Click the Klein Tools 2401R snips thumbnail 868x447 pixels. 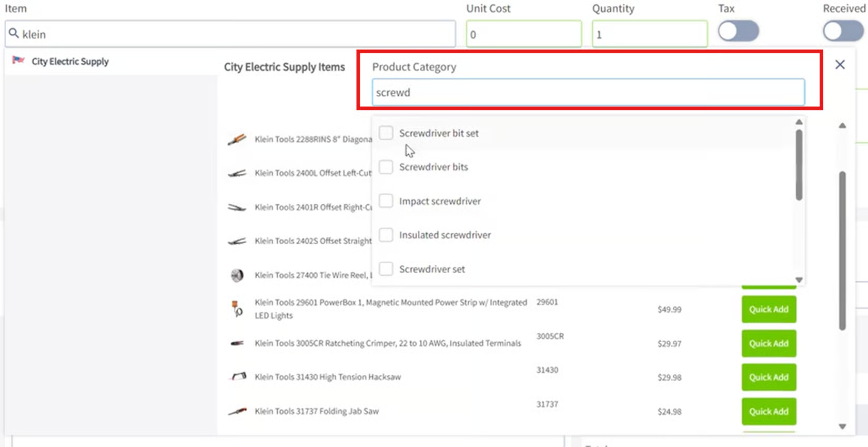pyautogui.click(x=237, y=207)
